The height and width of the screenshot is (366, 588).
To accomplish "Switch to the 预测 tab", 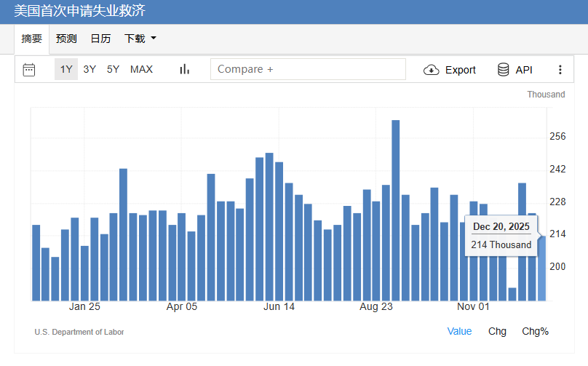I will pos(66,39).
